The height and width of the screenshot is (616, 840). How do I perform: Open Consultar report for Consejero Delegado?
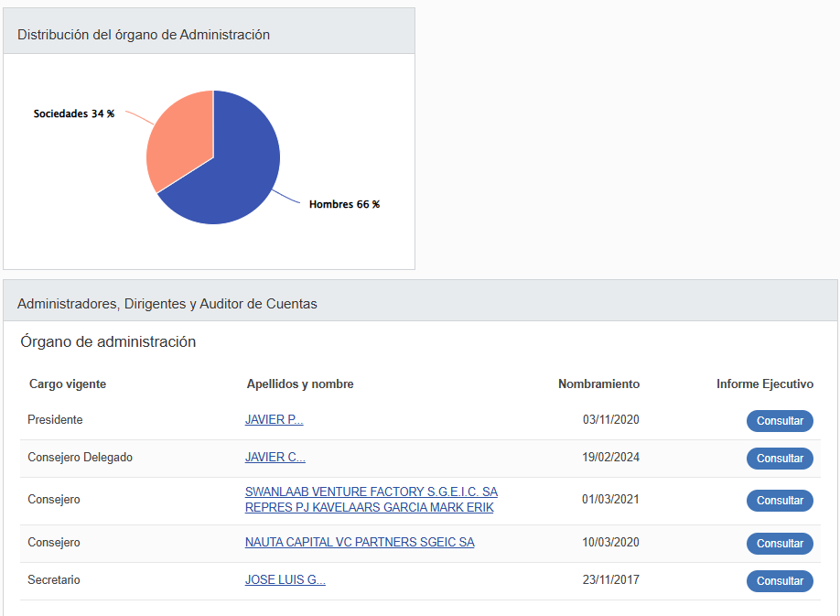780,459
